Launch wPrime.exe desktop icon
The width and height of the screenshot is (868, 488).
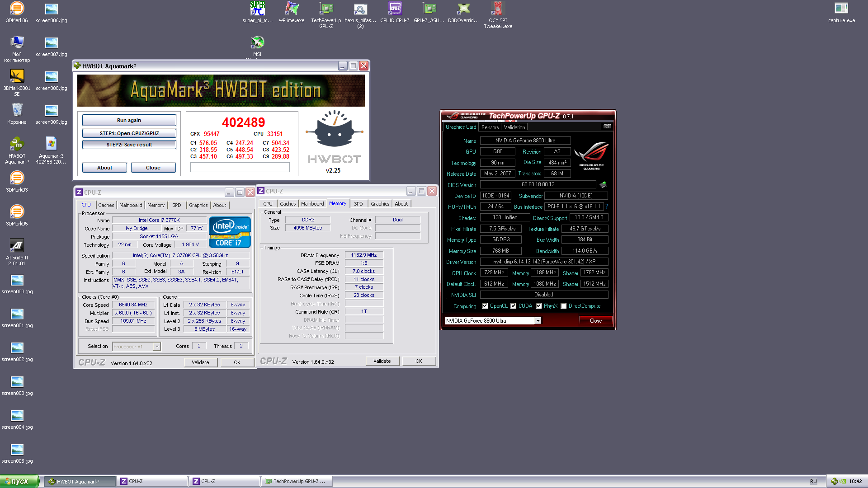(x=292, y=12)
